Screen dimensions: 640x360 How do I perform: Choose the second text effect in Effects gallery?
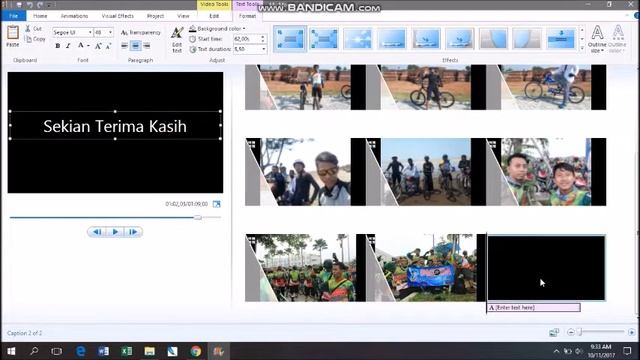tap(324, 39)
